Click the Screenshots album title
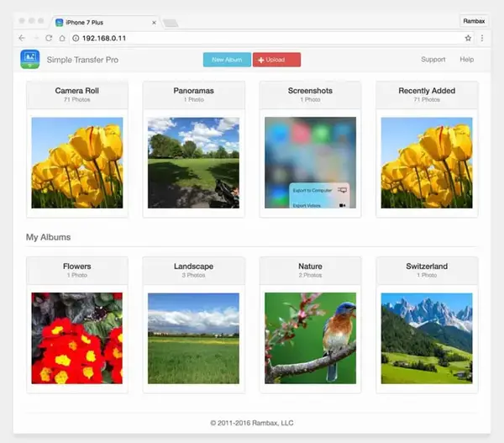Viewport: 504px width, 443px height. tap(310, 91)
